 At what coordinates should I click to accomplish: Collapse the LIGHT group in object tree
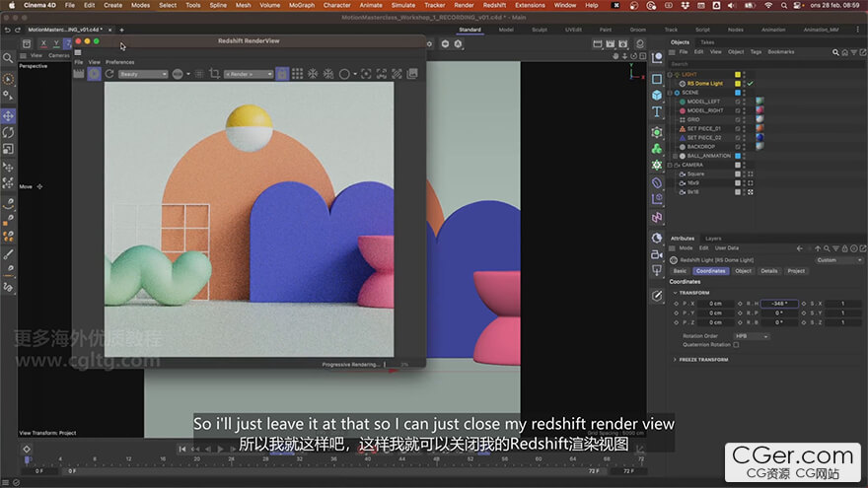(x=670, y=75)
